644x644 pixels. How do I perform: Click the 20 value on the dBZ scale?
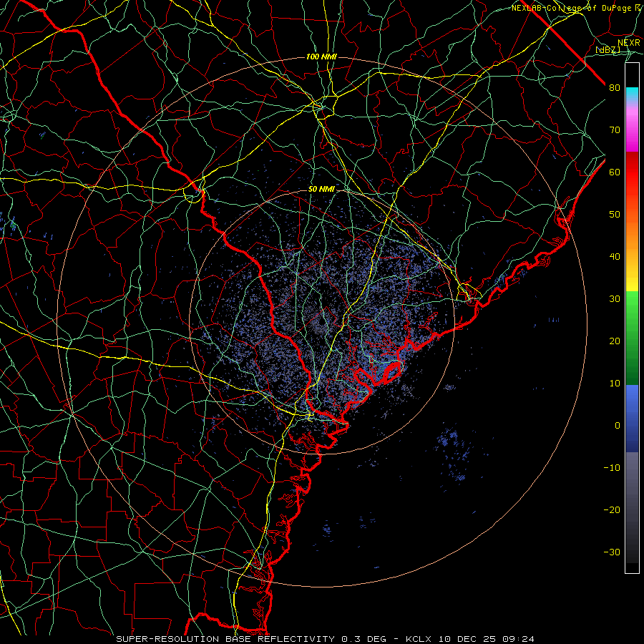[x=615, y=341]
